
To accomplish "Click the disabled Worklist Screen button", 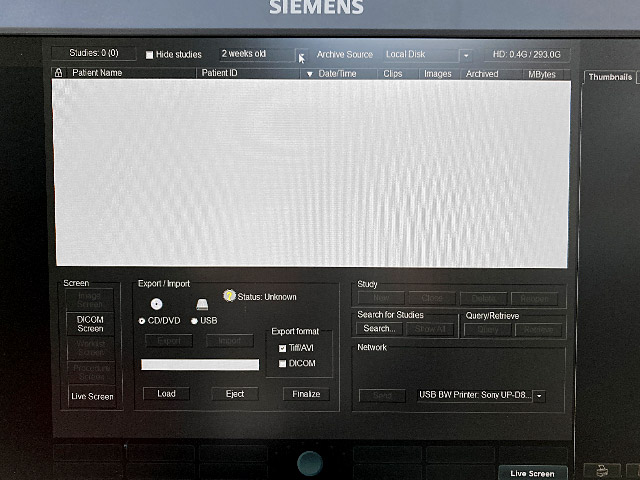I will pyautogui.click(x=91, y=348).
